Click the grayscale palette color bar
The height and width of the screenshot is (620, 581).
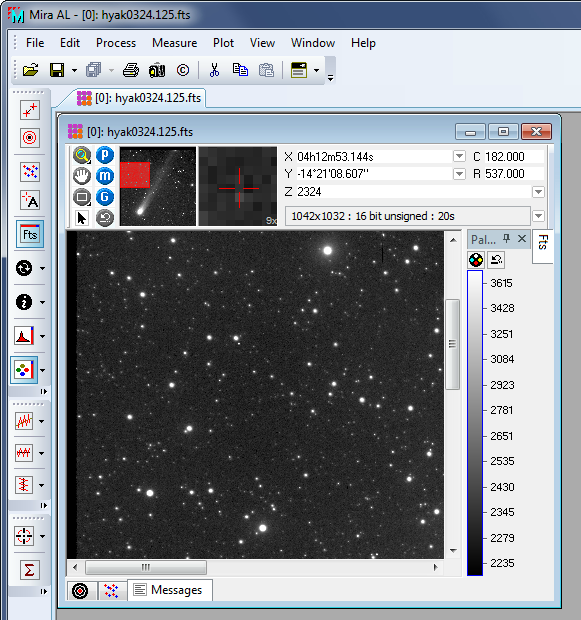coord(475,423)
